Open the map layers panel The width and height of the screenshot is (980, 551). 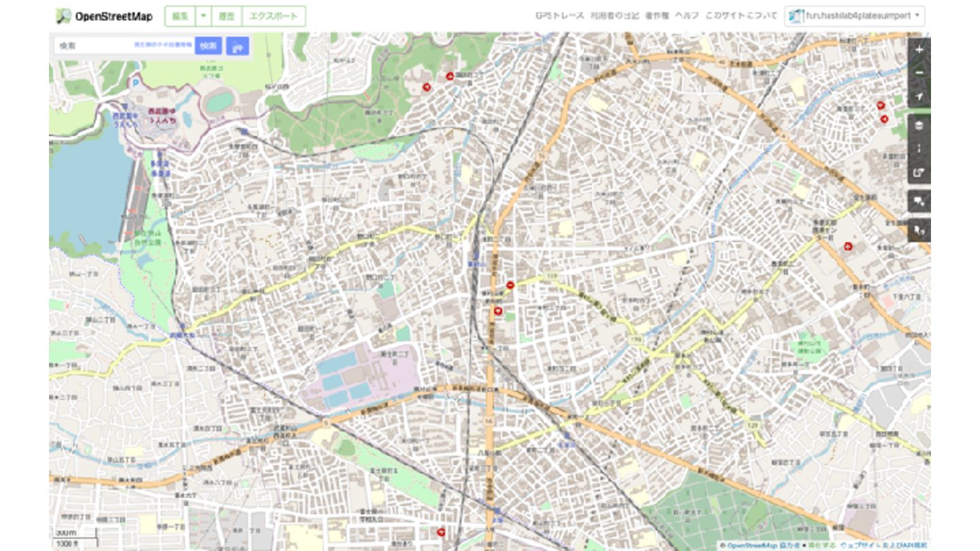pyautogui.click(x=919, y=126)
